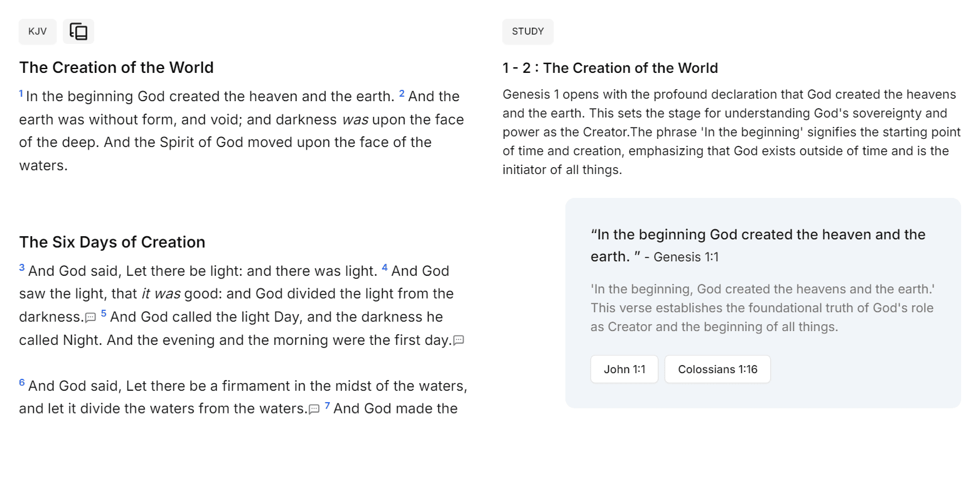Open note icon after "the first day."
The height and width of the screenshot is (490, 980).
pyautogui.click(x=459, y=340)
